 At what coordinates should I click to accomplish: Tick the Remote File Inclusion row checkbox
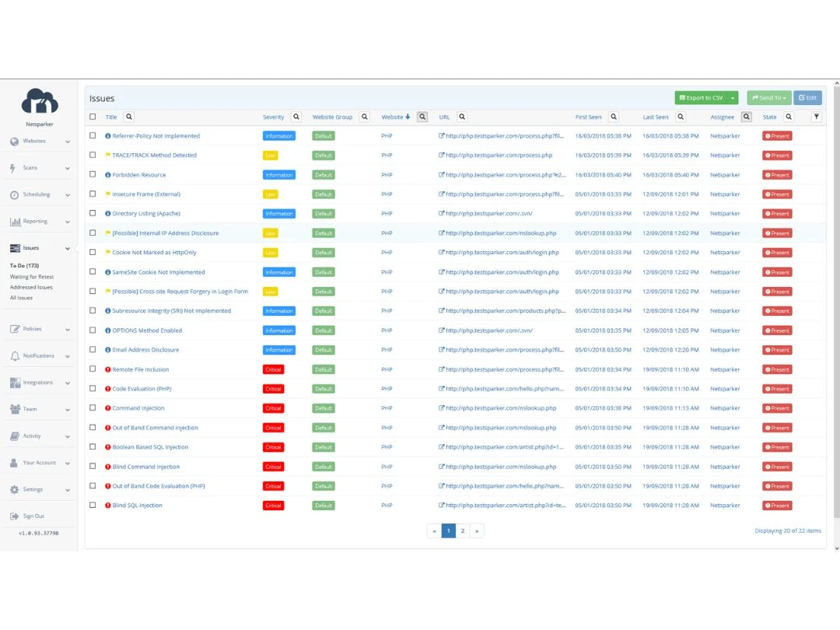(93, 369)
